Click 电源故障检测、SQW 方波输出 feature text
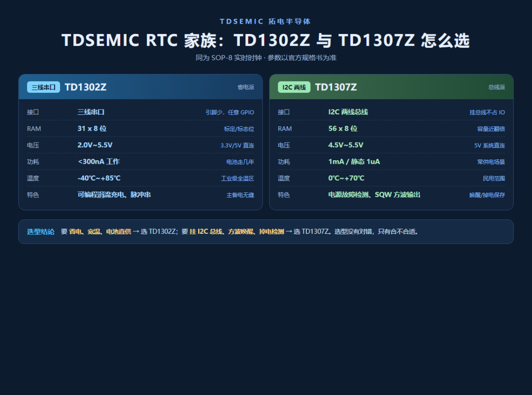The width and height of the screenshot is (532, 395). tap(374, 195)
